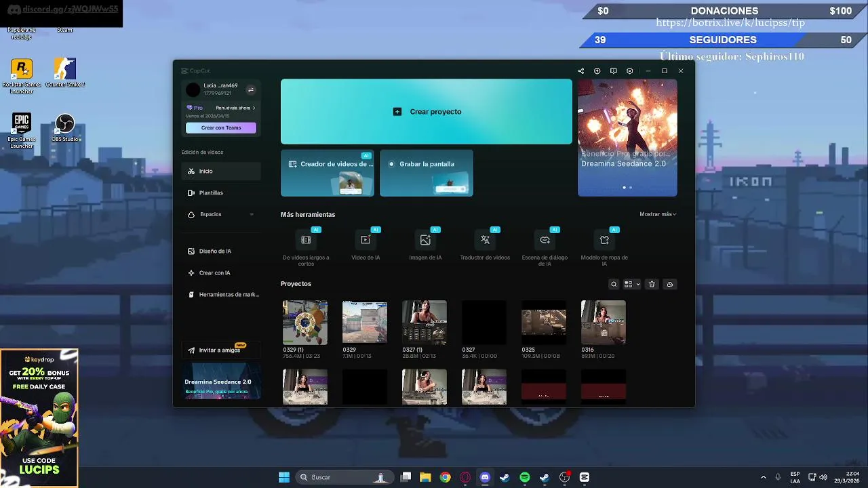Open project thumbnail 0327 (1)
Image resolution: width=868 pixels, height=488 pixels.
coord(425,323)
